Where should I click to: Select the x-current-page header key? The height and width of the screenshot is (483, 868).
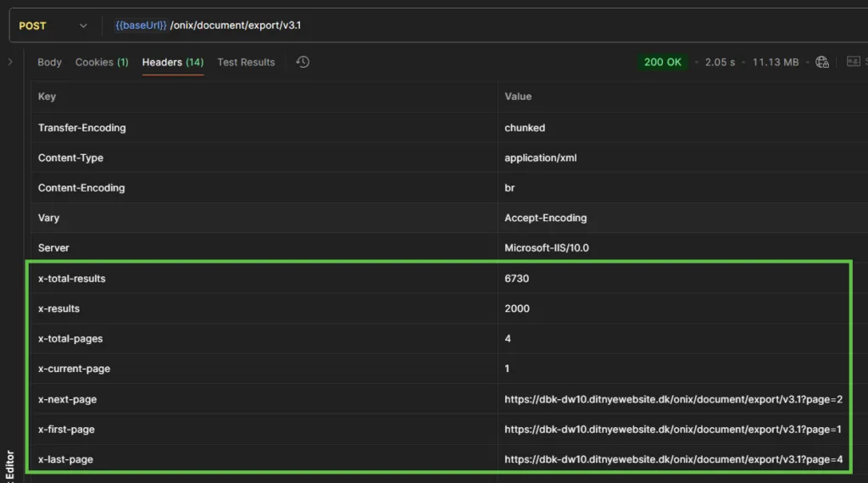(75, 369)
